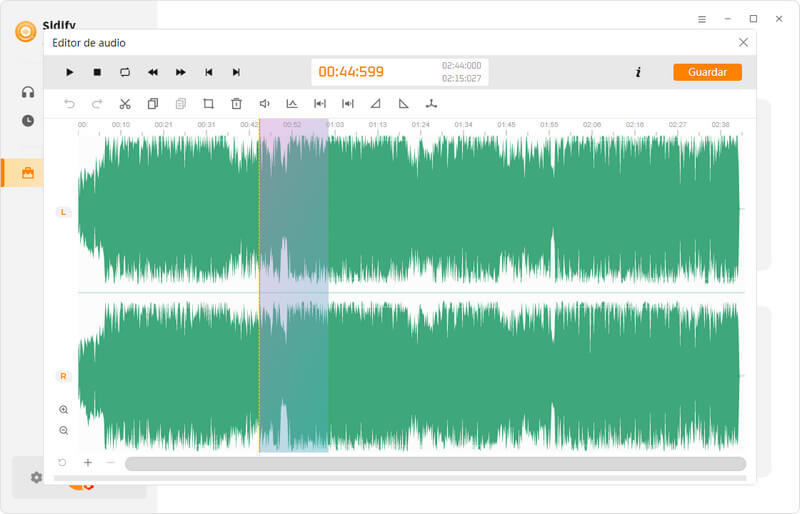Stop the audio playback
Viewport: 800px width, 514px height.
point(97,72)
